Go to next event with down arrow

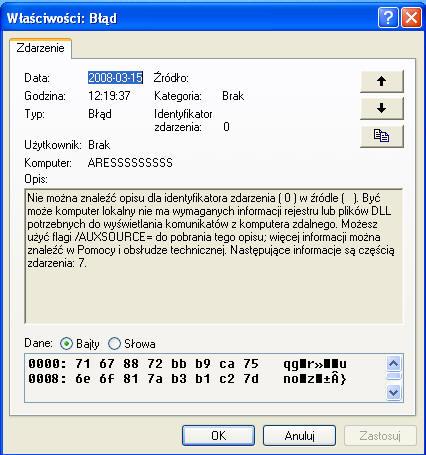coord(382,108)
